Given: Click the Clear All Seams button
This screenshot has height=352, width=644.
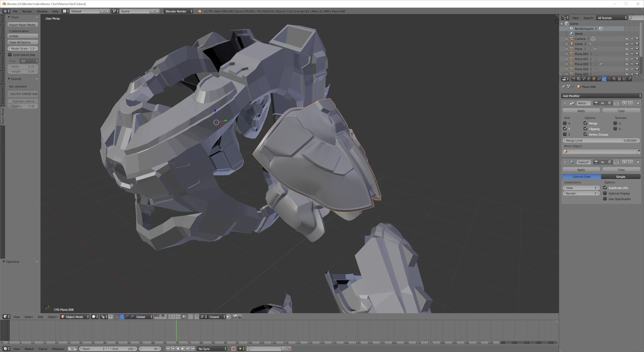Looking at the screenshot, I should coord(22,43).
